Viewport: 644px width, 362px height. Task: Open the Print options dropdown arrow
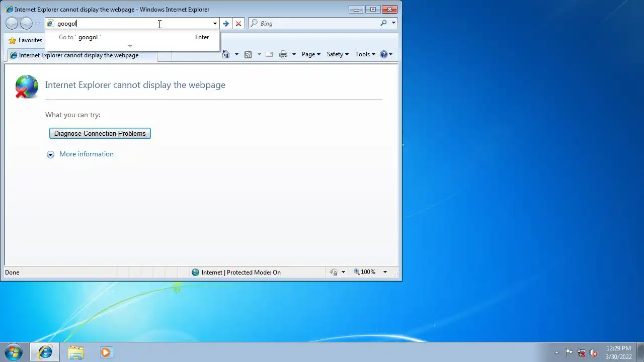point(294,54)
